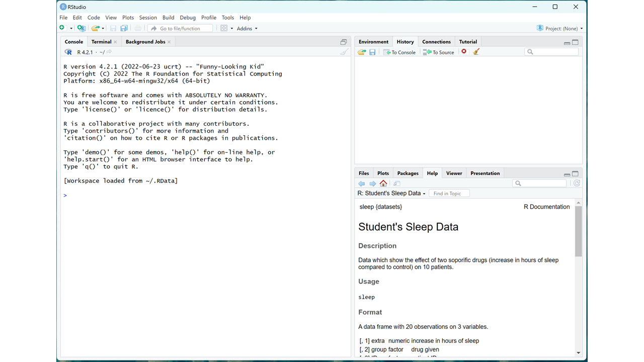Switch to the Presentation tab
This screenshot has height=362, width=644.
485,173
